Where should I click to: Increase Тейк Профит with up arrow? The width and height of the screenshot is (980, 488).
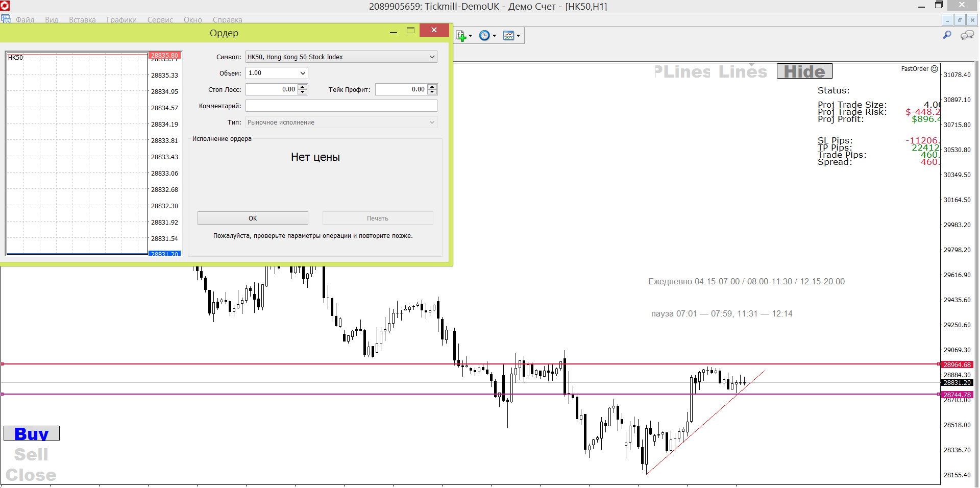432,87
